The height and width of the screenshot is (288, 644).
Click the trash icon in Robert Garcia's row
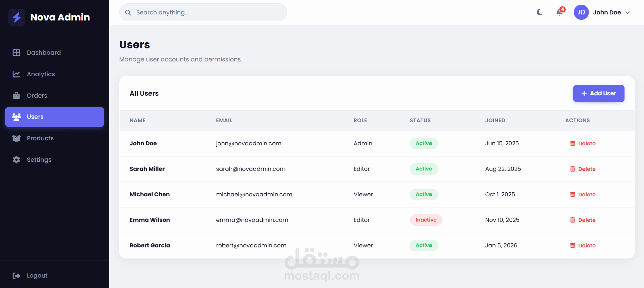tap(572, 245)
